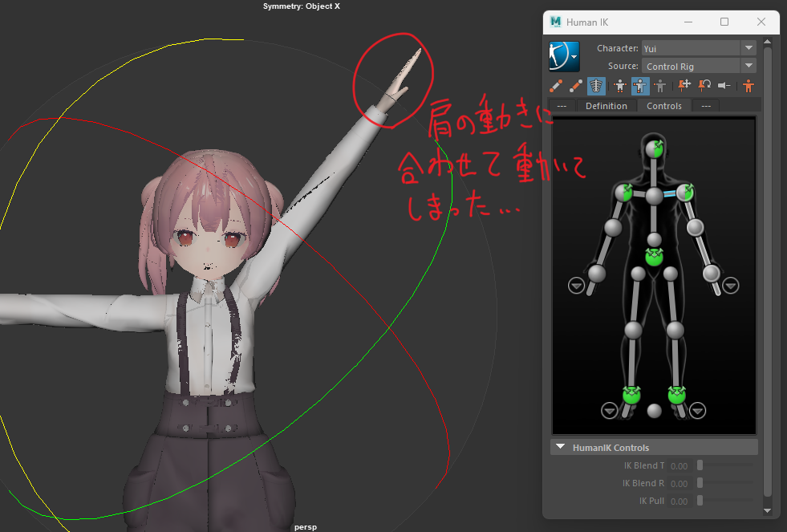Viewport: 787px width, 532px height.
Task: Select the chest effector between the shoulders
Action: click(x=654, y=196)
